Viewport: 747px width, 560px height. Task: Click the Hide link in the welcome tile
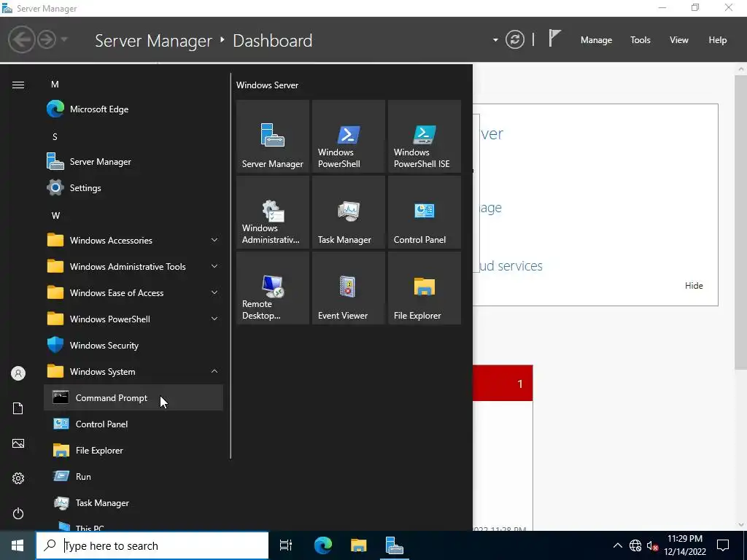click(694, 285)
